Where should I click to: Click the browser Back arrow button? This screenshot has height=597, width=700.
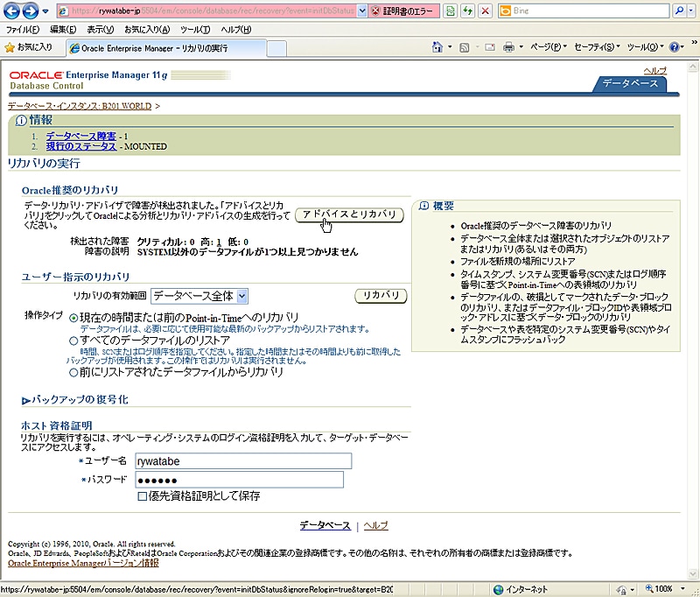(x=11, y=11)
